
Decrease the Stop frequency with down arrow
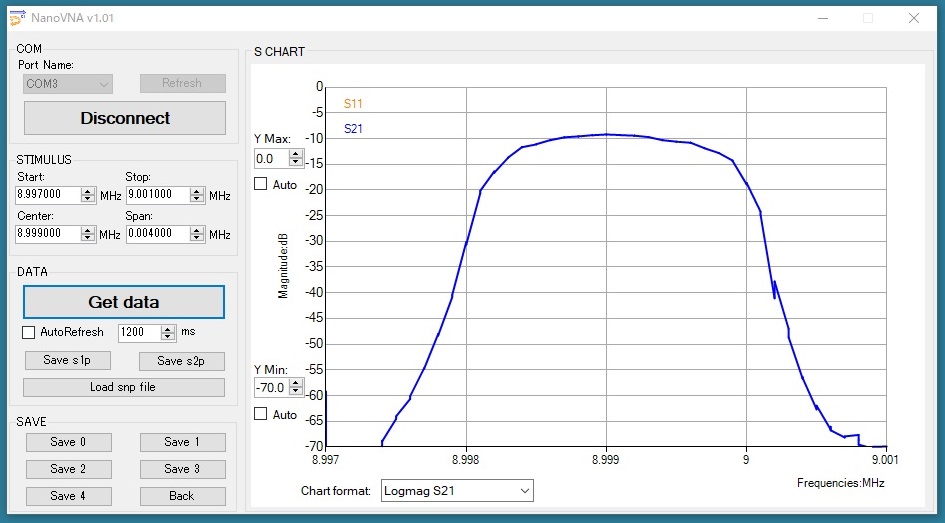click(197, 199)
